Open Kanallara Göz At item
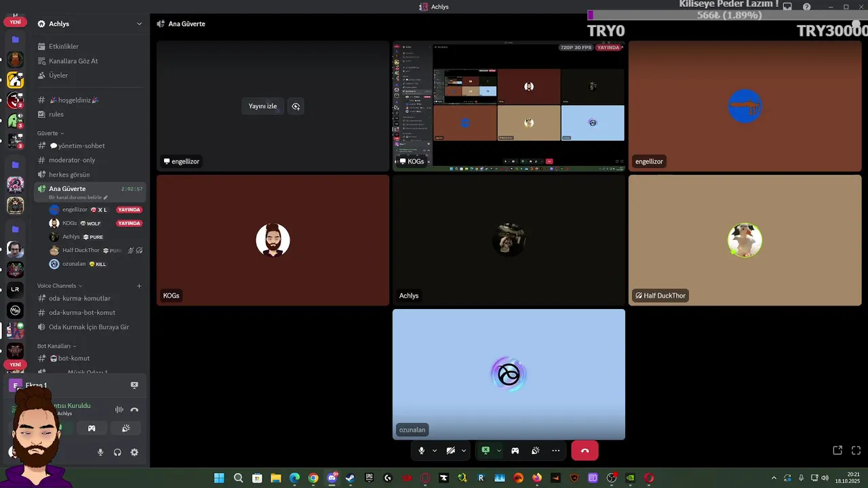Image resolution: width=868 pixels, height=488 pixels. 90,61
